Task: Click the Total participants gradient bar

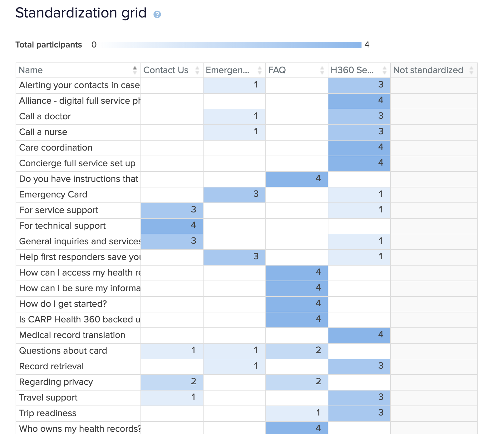Action: [x=231, y=45]
